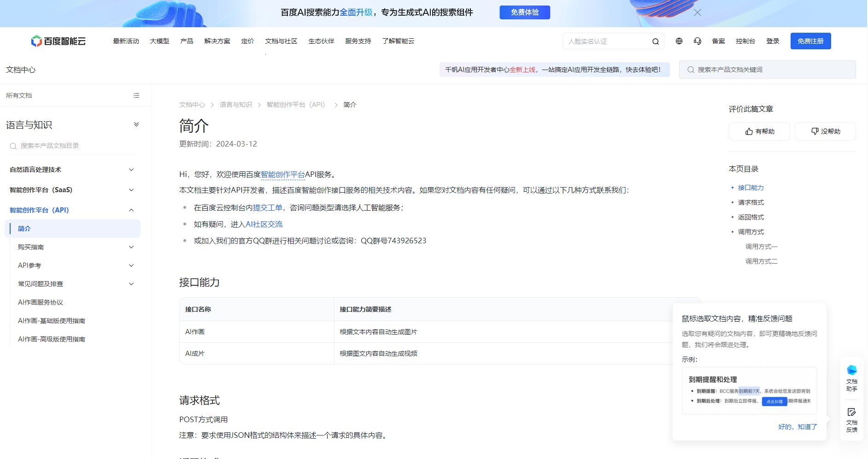Click the 搜索本产品文档关键词 search field

767,70
